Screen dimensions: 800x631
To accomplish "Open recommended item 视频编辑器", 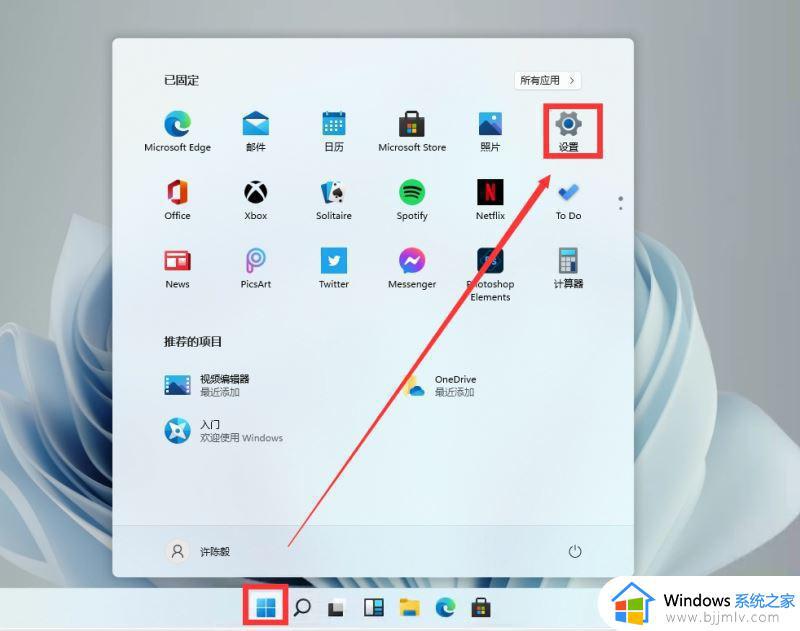I will coord(207,385).
